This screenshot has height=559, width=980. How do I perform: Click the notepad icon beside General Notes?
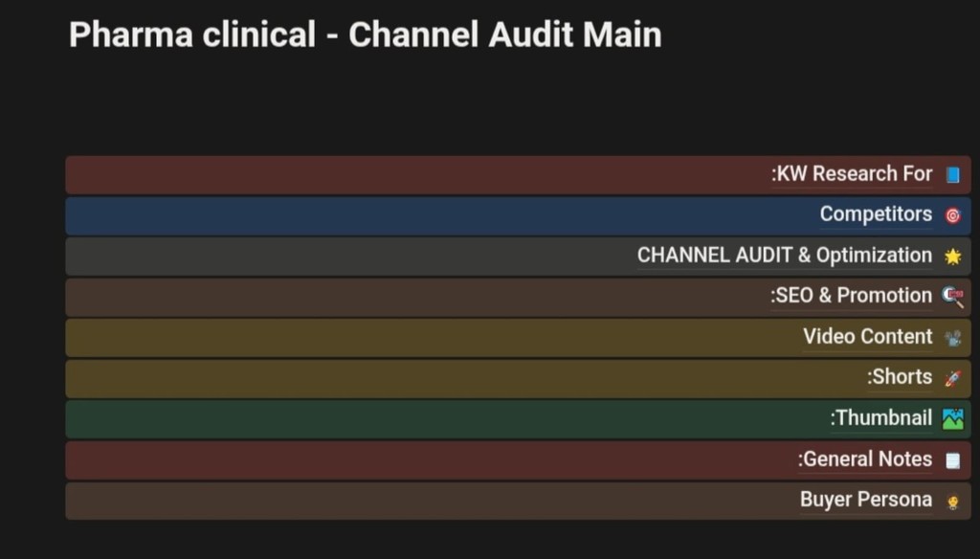point(952,460)
